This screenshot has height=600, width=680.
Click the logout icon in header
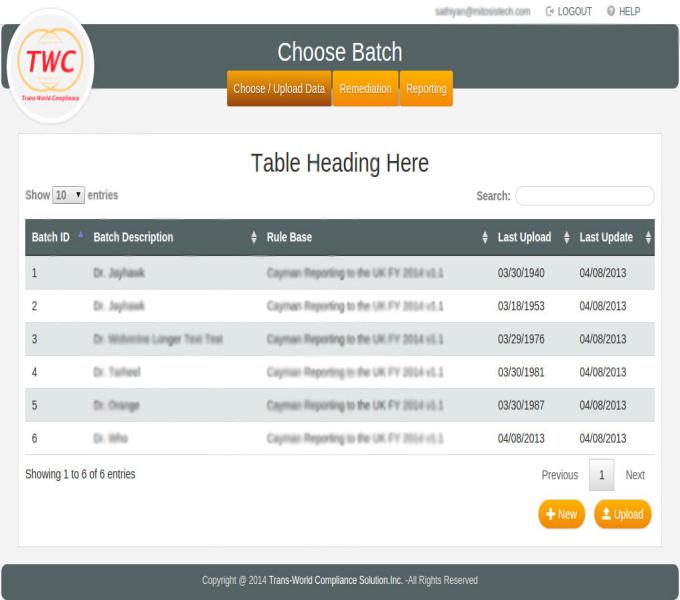[551, 11]
